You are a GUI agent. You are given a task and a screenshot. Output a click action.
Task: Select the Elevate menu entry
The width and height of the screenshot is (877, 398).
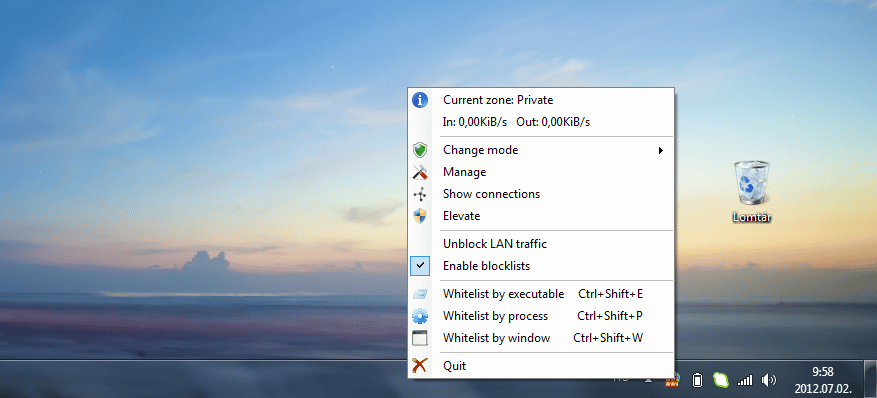point(541,216)
